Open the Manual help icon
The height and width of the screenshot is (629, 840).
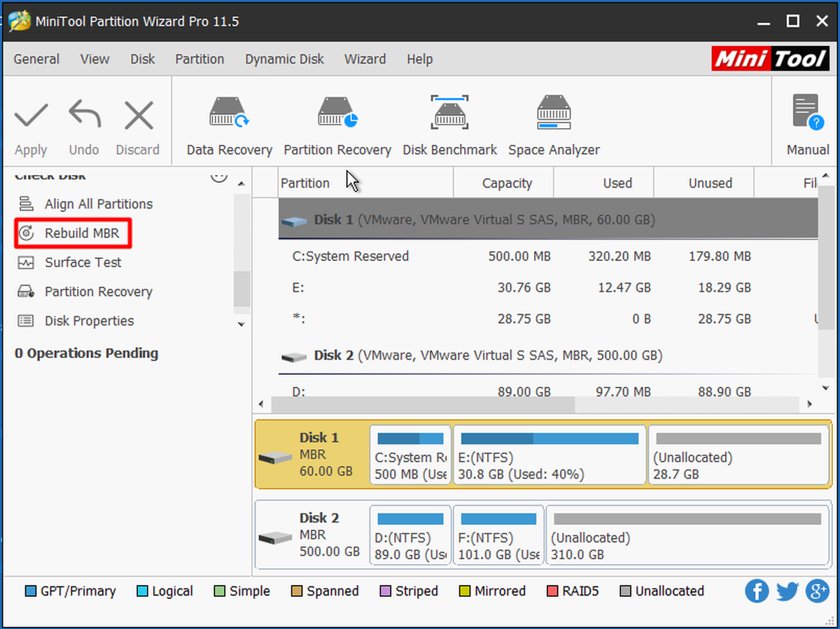pos(807,126)
